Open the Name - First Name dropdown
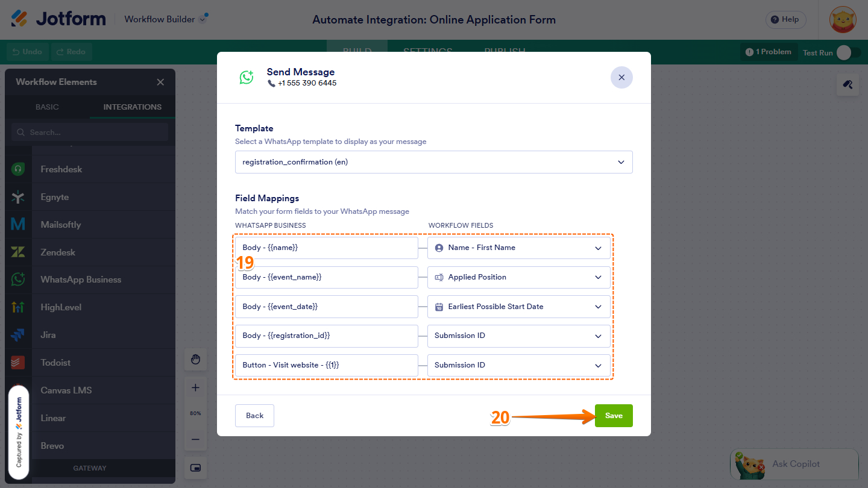Screen dimensions: 868x488 click(519, 248)
